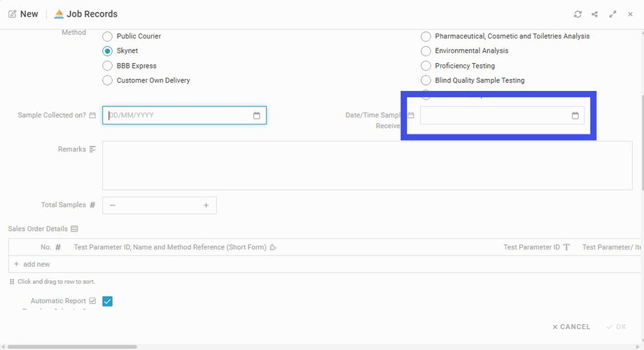Click the Test Parameter ID text icon
This screenshot has width=644, height=350.
(566, 247)
